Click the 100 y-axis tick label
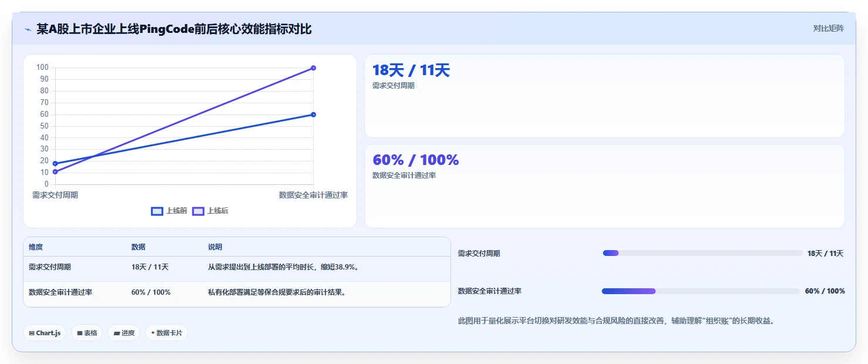This screenshot has height=364, width=868. click(x=42, y=67)
